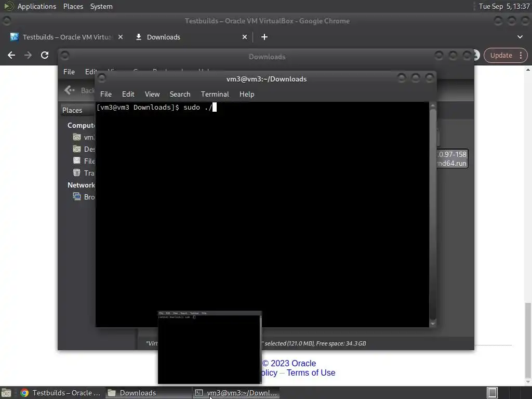This screenshot has height=399, width=532.
Task: Click the terminal command prompt line
Action: 156,107
